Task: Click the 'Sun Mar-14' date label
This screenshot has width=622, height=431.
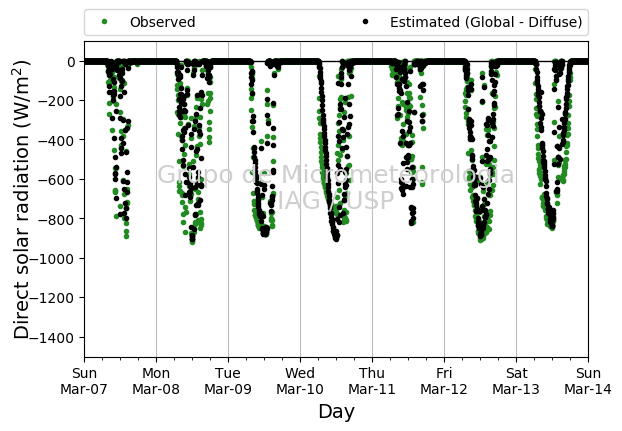Action: tap(588, 381)
